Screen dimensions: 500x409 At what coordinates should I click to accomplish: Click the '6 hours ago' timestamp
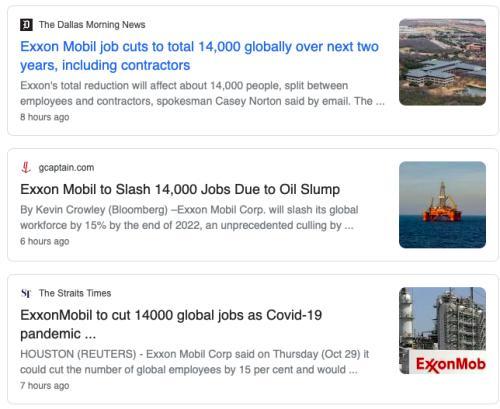(45, 241)
